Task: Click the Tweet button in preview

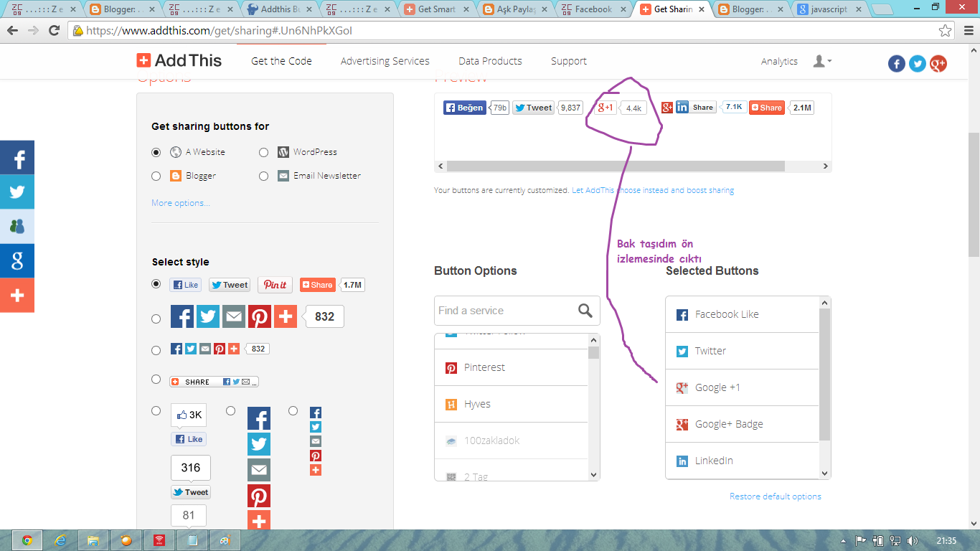Action: click(533, 108)
